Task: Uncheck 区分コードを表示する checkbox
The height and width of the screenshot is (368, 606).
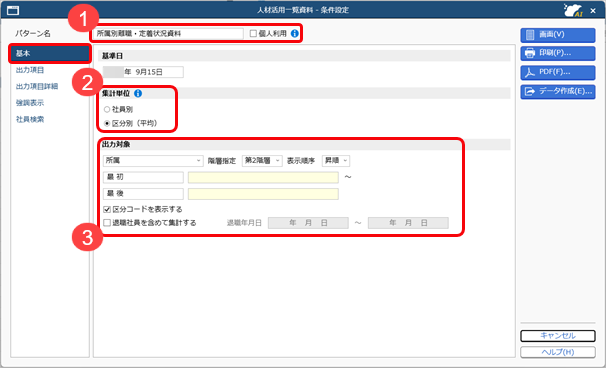Action: (x=107, y=210)
